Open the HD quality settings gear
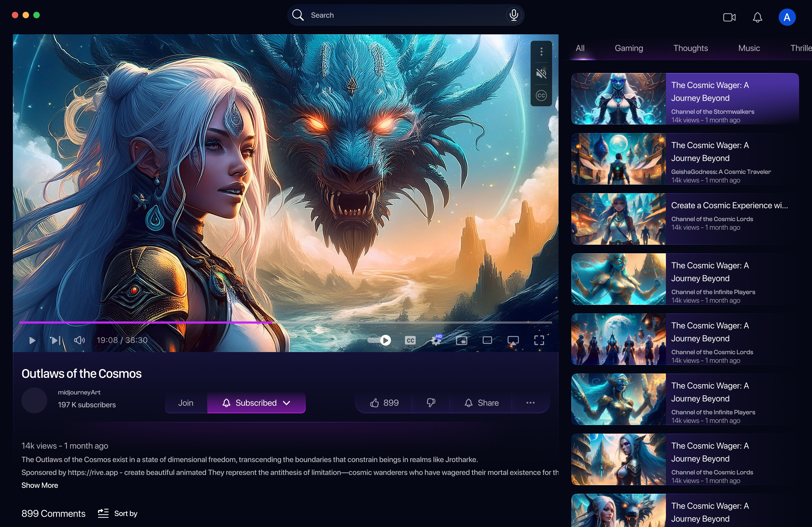812x527 pixels. 437,340
